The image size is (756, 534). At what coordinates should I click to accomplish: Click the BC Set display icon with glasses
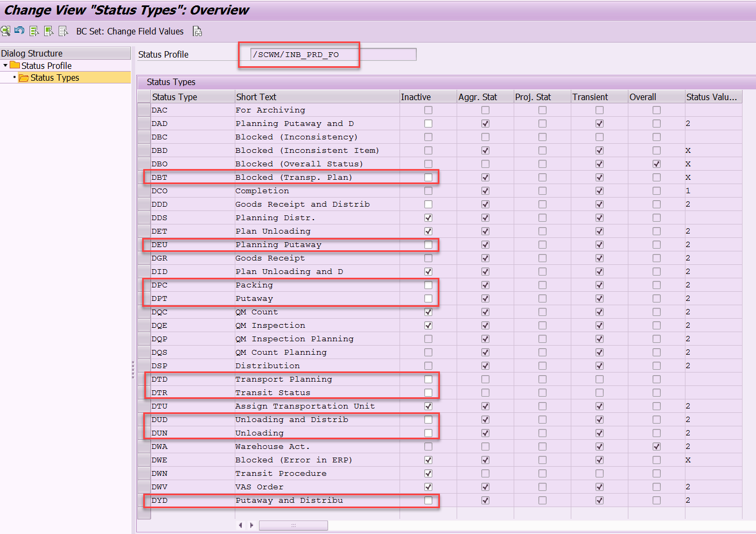198,31
